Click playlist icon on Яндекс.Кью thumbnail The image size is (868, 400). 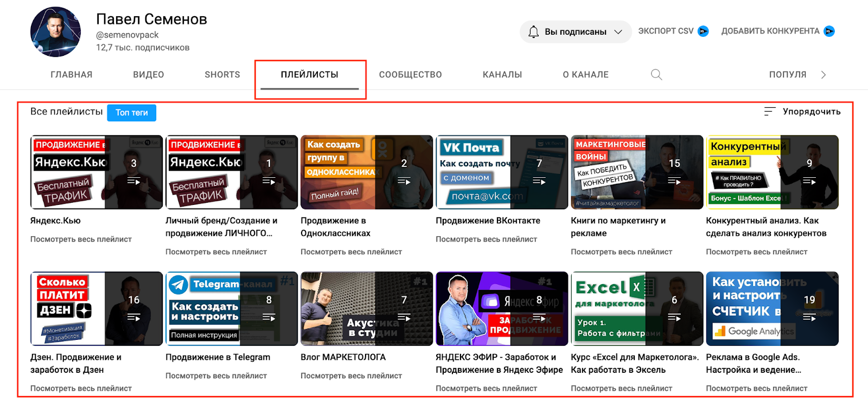point(133,182)
